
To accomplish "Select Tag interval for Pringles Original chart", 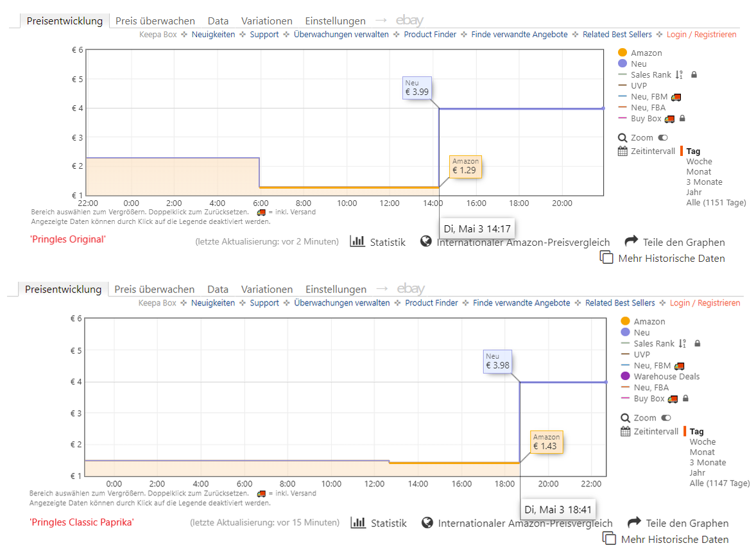I will coord(693,151).
